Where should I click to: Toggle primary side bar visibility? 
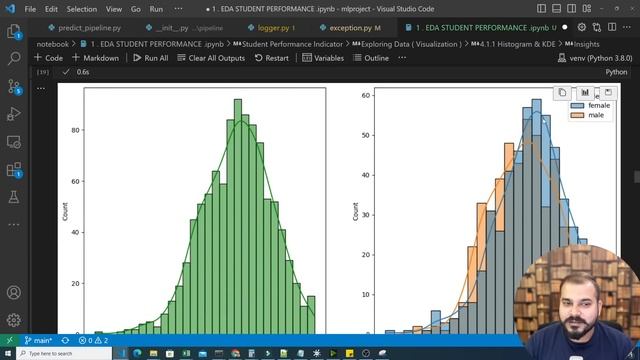pos(541,9)
